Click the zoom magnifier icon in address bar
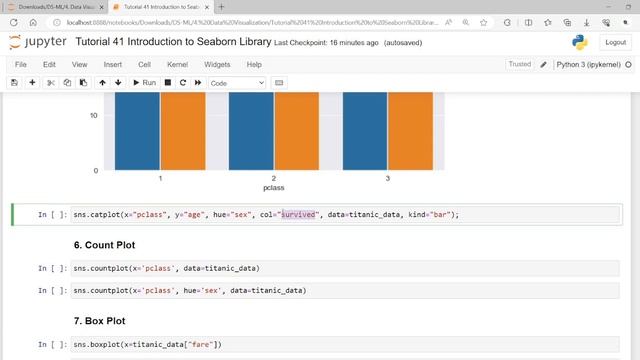 click(466, 22)
